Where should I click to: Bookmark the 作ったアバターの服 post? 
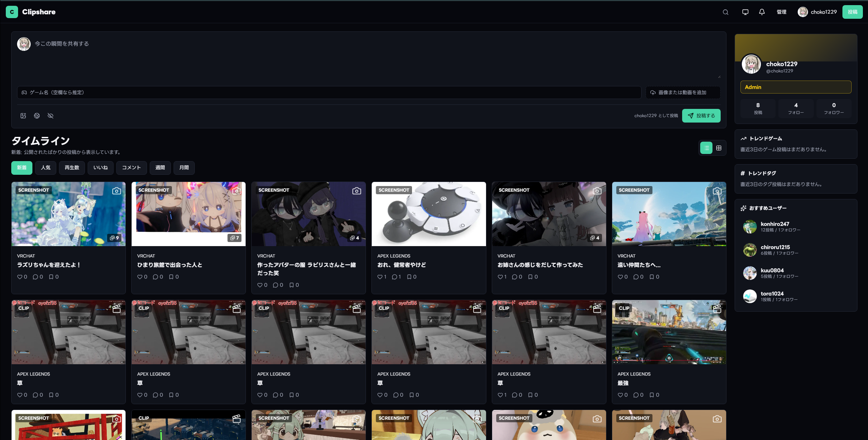292,285
